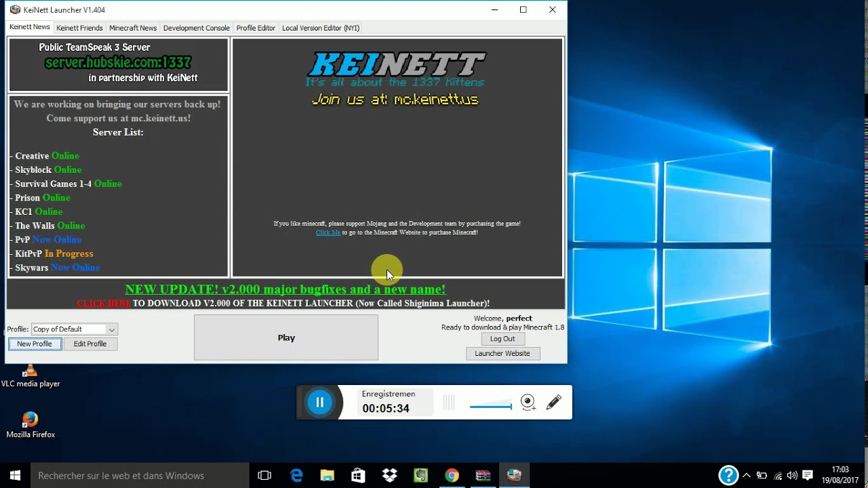Click the Edit Profile button
The width and height of the screenshot is (868, 488).
click(x=90, y=344)
